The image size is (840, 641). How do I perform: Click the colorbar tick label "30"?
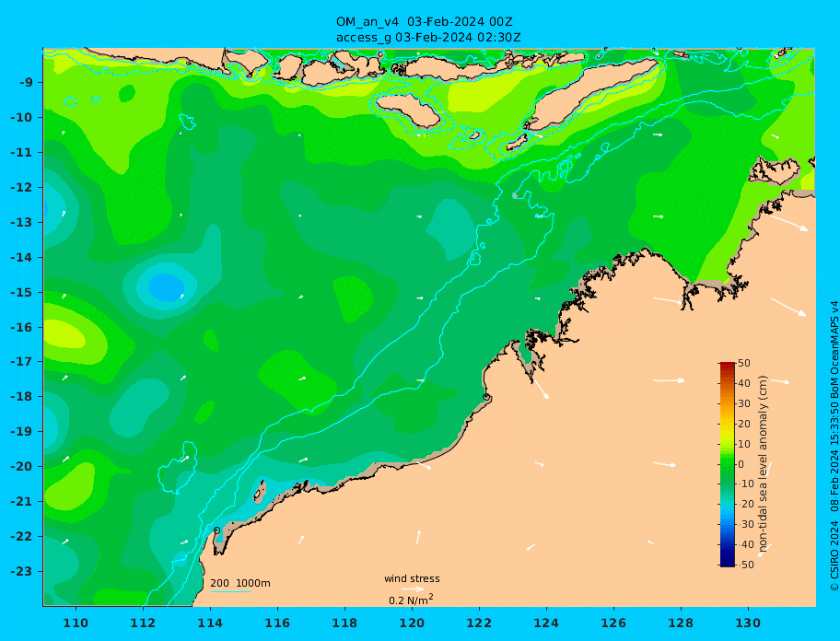pyautogui.click(x=744, y=403)
